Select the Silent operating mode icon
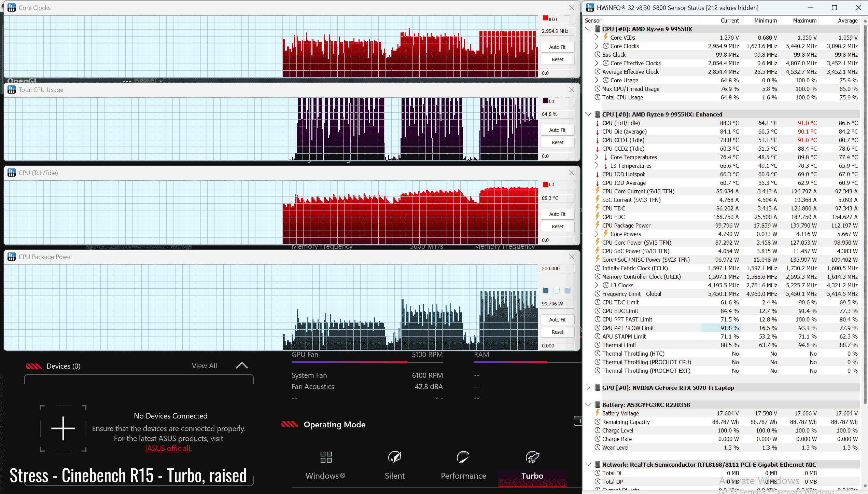The width and height of the screenshot is (868, 494). [394, 457]
